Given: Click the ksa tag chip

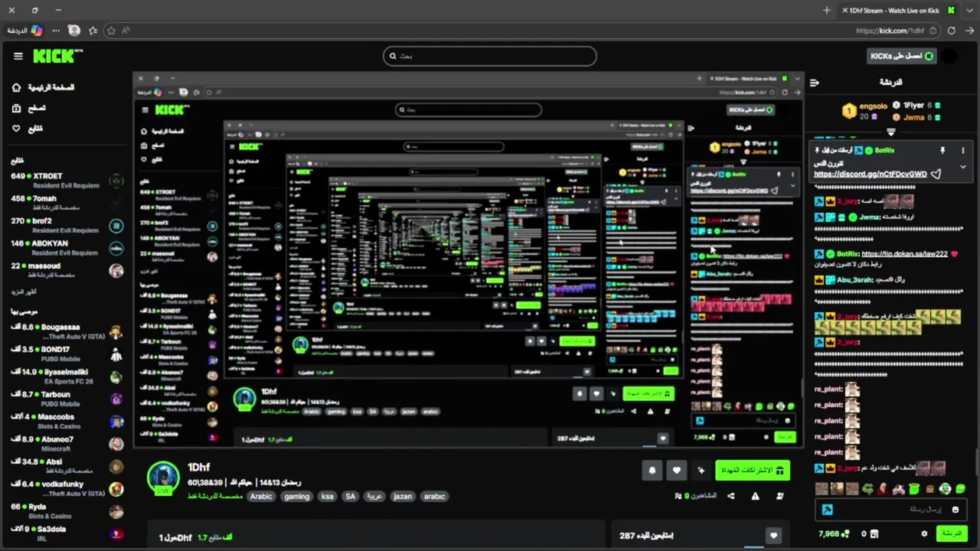Looking at the screenshot, I should [328, 496].
